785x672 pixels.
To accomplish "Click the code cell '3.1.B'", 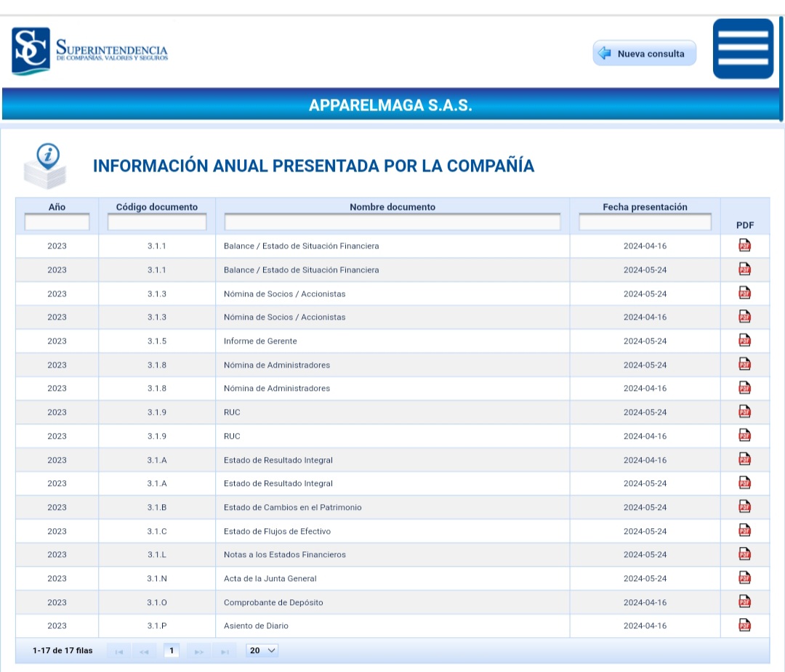I will point(157,507).
